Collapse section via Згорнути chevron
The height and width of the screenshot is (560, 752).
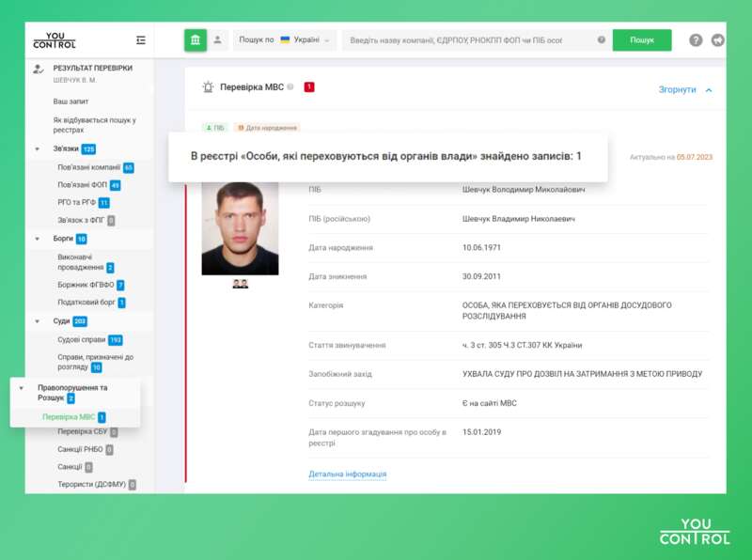(708, 90)
